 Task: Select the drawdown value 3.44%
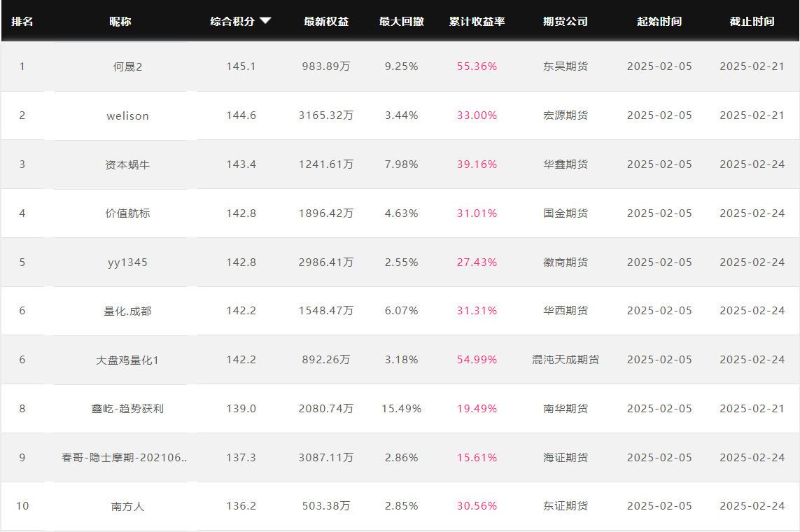[x=402, y=115]
